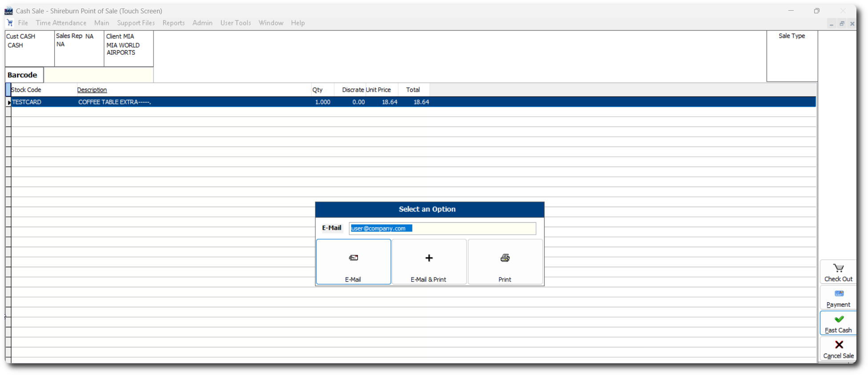Select the Client MIA World Airports box
This screenshot has width=868, height=375.
point(129,48)
